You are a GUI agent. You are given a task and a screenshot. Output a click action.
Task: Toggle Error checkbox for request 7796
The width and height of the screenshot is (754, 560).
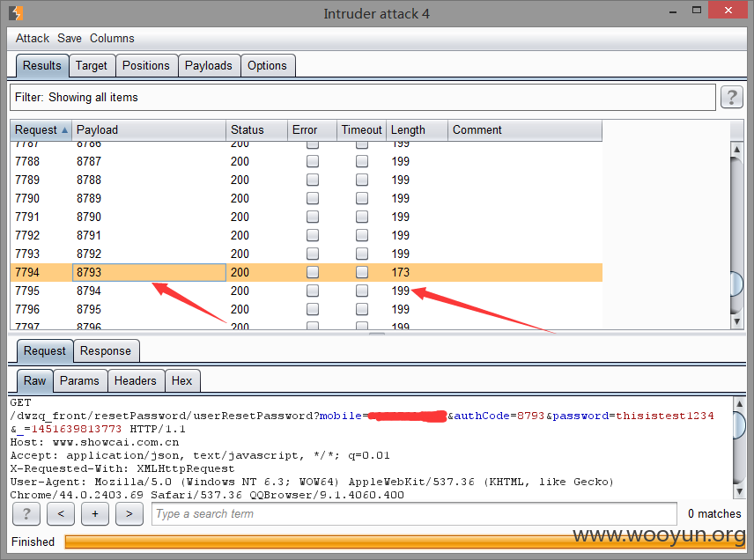point(313,309)
